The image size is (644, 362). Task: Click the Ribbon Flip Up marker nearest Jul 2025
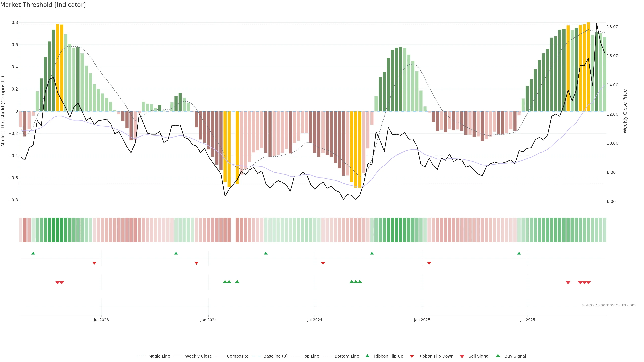click(x=519, y=253)
